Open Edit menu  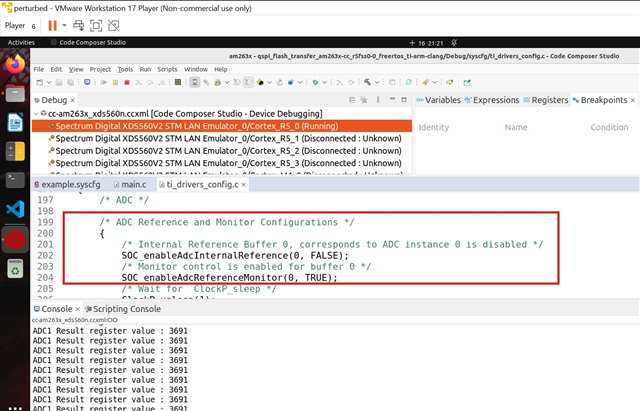pos(56,69)
